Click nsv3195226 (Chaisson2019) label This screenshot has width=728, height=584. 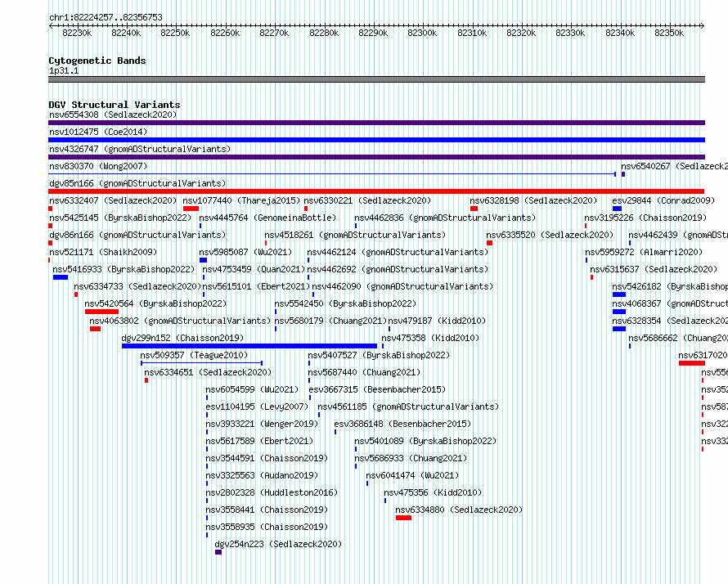click(x=645, y=218)
